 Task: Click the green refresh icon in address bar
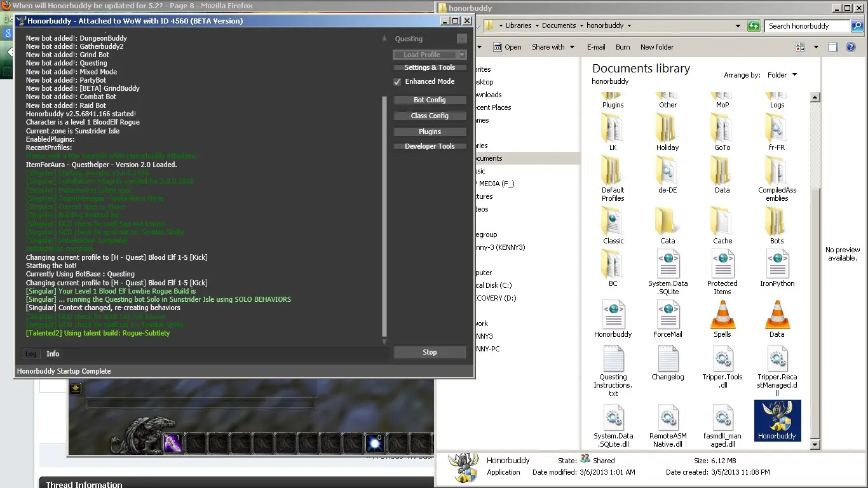[754, 26]
